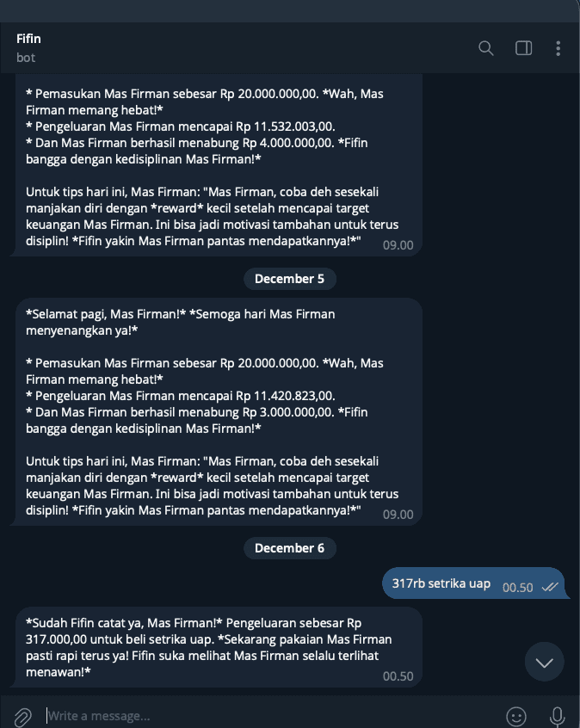
Task: Jump to bottom with down-chevron button
Action: tap(544, 662)
